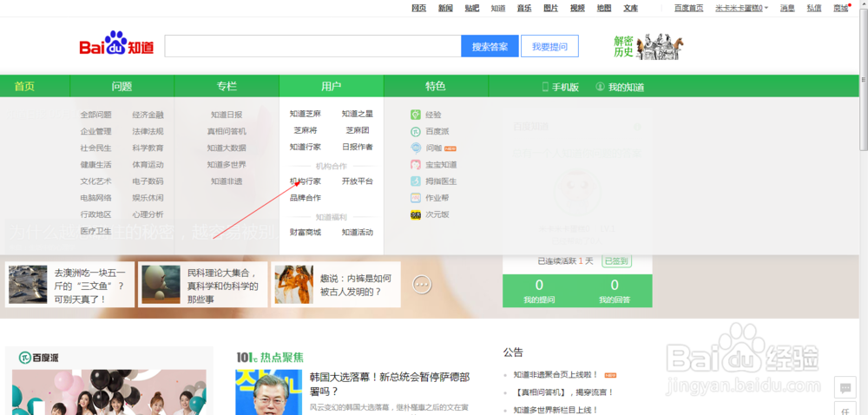
Task: Select 芝麻将 menu entry
Action: 305,130
